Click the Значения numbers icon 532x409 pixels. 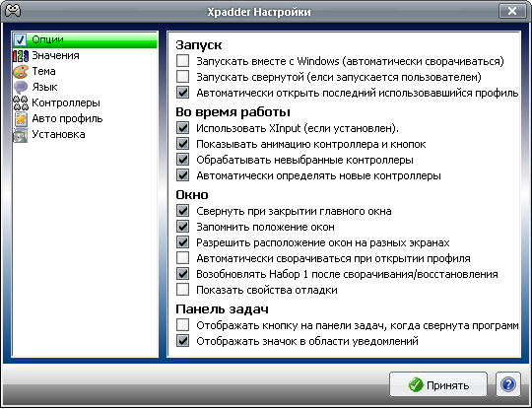tap(21, 55)
